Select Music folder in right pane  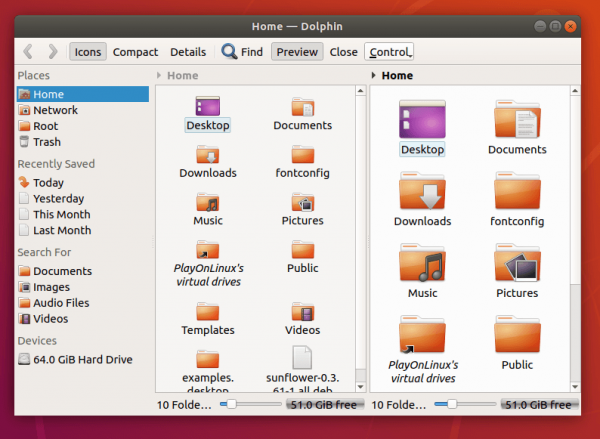point(422,271)
